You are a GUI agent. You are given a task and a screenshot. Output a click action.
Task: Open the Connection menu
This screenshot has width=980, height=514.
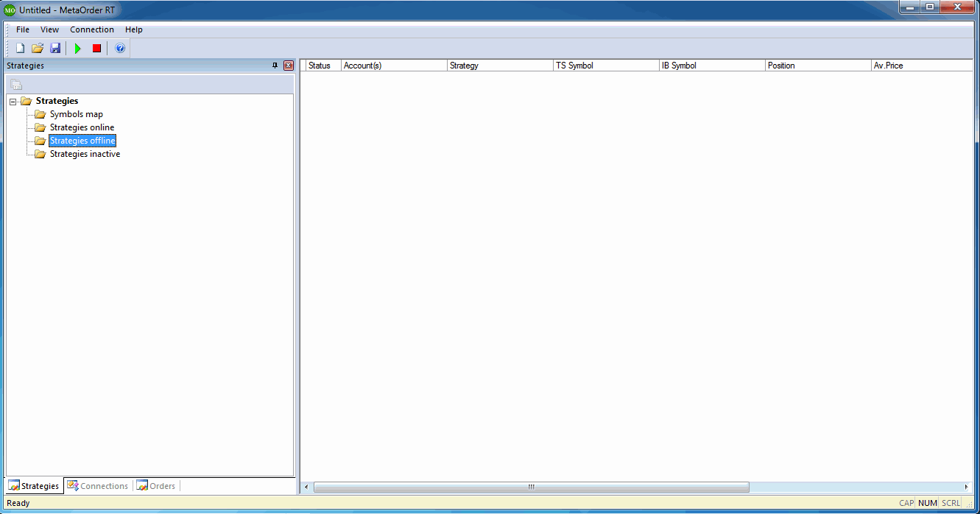[92, 29]
